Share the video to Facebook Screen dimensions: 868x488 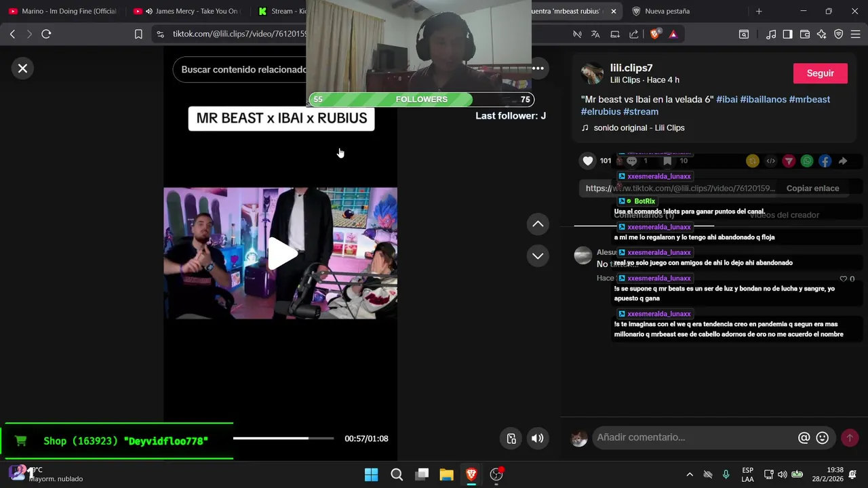pyautogui.click(x=825, y=161)
